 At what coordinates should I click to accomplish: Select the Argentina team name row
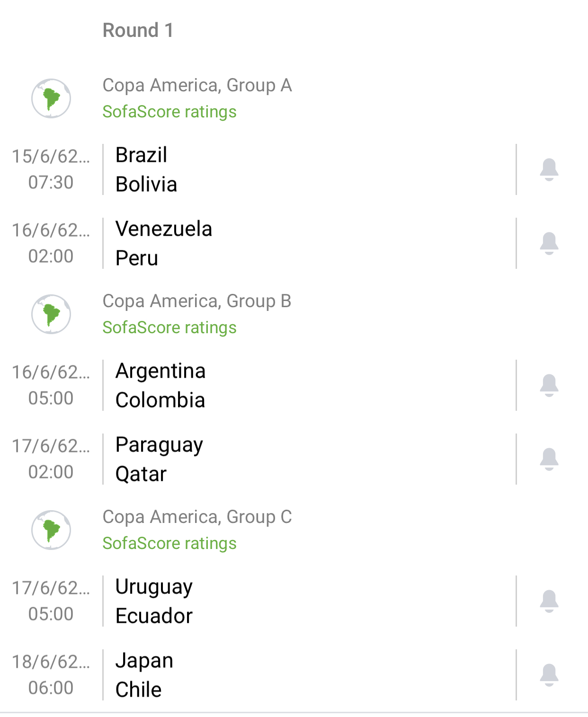pyautogui.click(x=160, y=371)
